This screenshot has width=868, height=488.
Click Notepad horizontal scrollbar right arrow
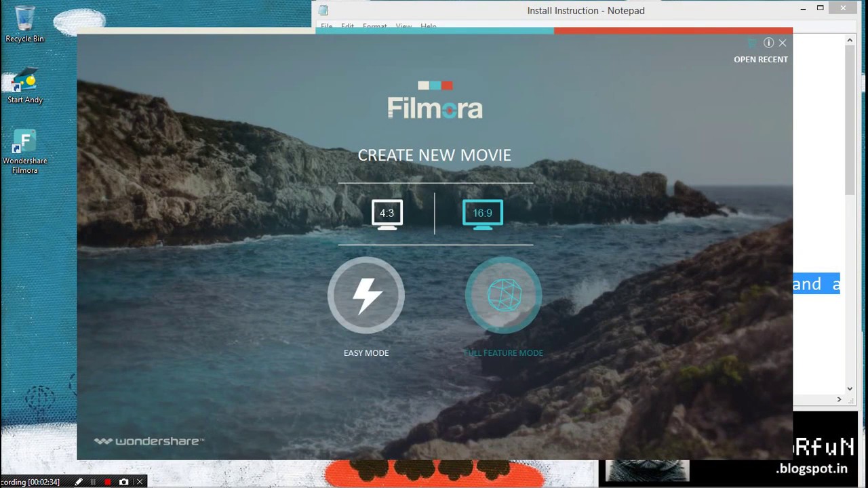coord(839,400)
